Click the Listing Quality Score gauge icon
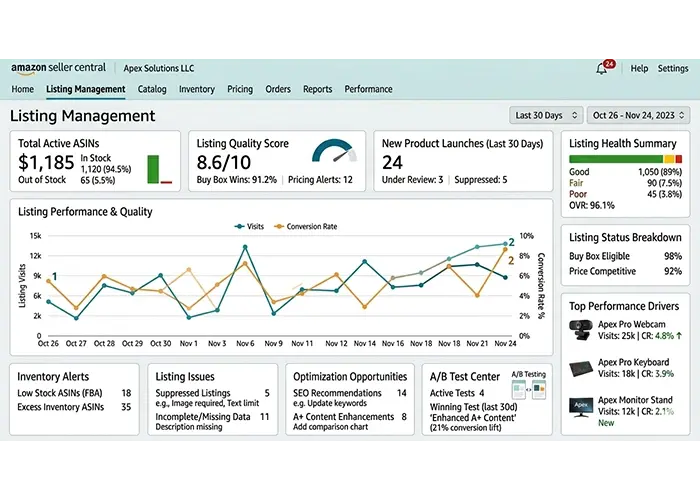The width and height of the screenshot is (700, 500). pos(334,152)
